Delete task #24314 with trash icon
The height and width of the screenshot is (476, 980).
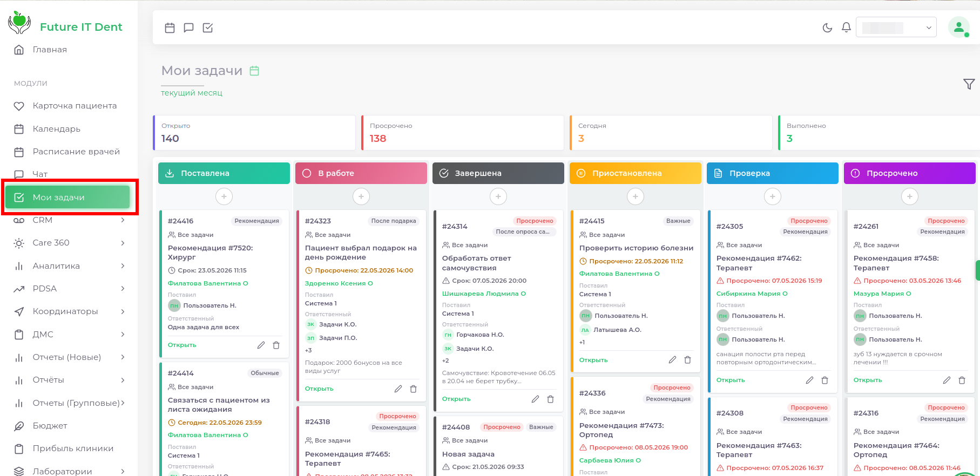coord(551,399)
